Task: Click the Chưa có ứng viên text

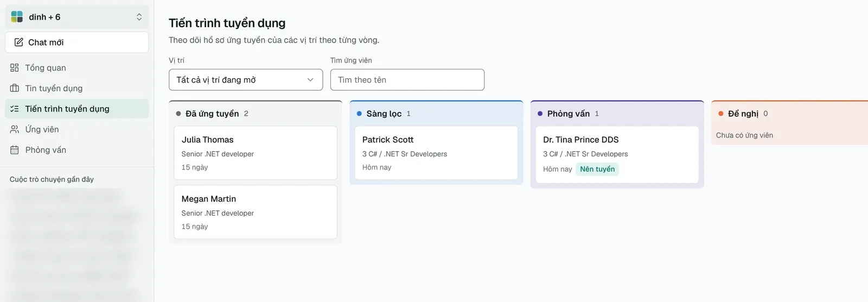Action: 744,135
